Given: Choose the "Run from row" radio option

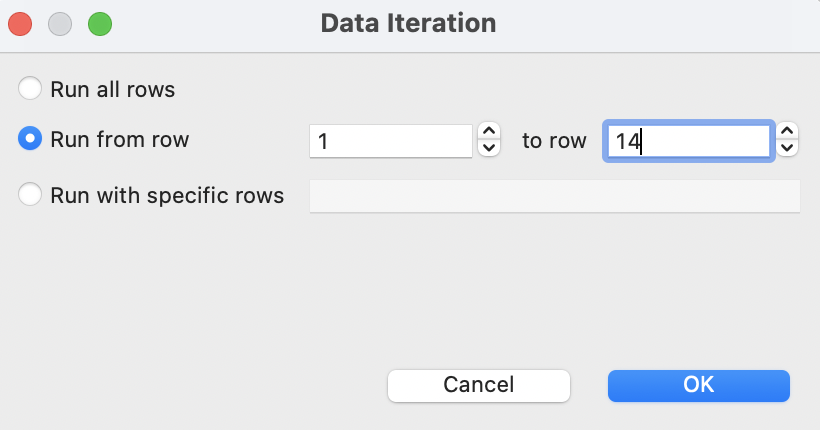Looking at the screenshot, I should [x=31, y=140].
